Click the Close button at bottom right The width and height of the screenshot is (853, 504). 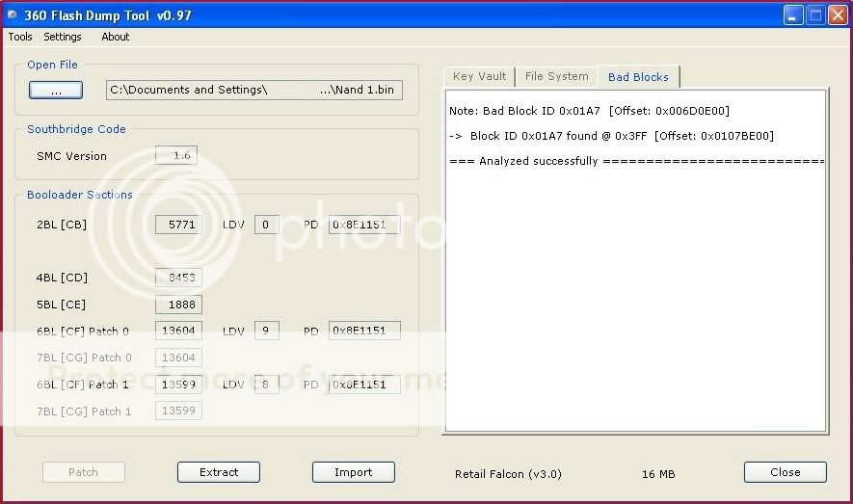(x=785, y=472)
